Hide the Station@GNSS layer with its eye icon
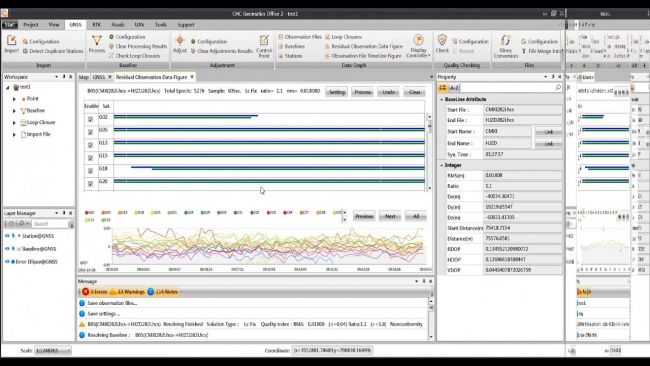Viewport: 650px width, 366px height. tap(7, 236)
